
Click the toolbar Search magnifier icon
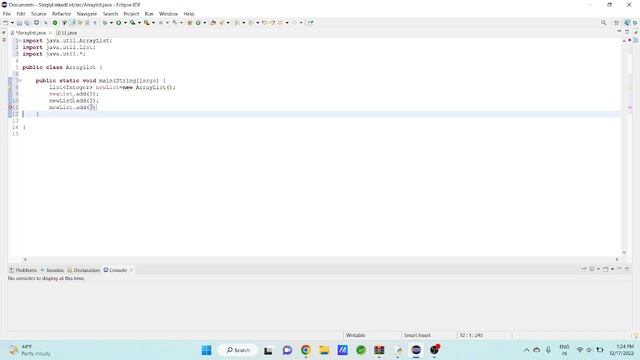pyautogui.click(x=603, y=23)
